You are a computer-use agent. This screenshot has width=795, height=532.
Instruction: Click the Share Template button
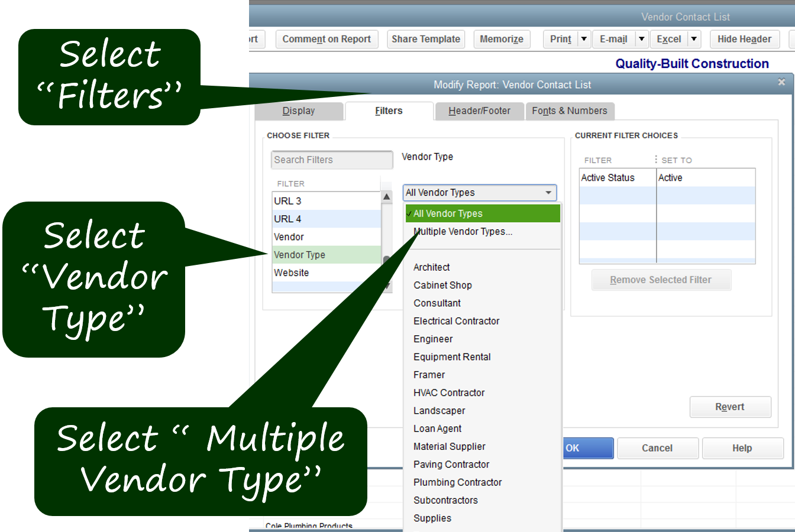[x=425, y=39]
